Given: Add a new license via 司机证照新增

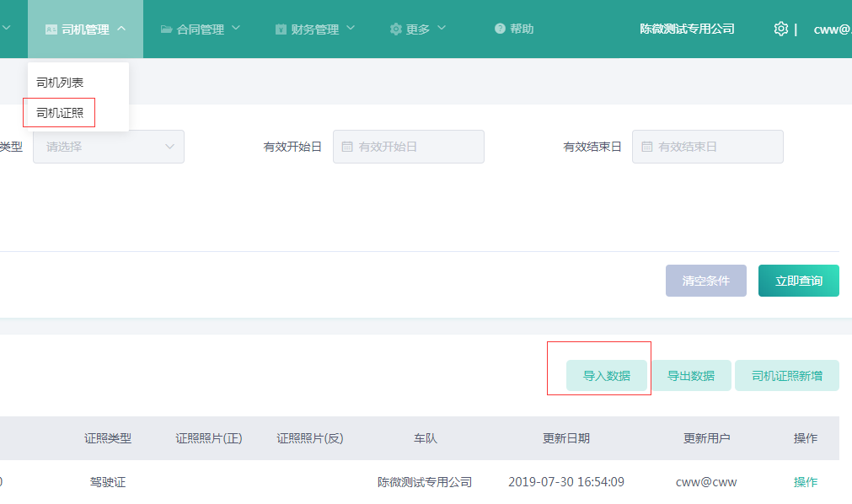Looking at the screenshot, I should 786,376.
